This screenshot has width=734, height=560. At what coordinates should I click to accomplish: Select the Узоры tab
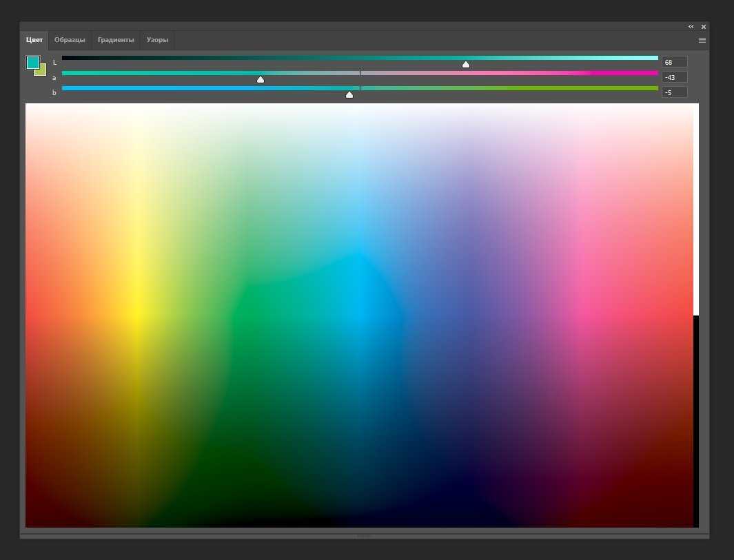point(157,40)
